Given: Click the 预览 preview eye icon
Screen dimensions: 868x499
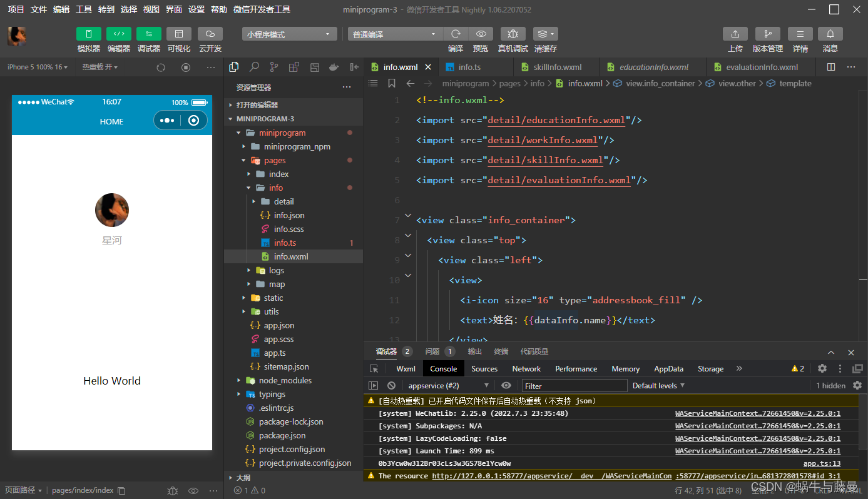Looking at the screenshot, I should pyautogui.click(x=481, y=34).
